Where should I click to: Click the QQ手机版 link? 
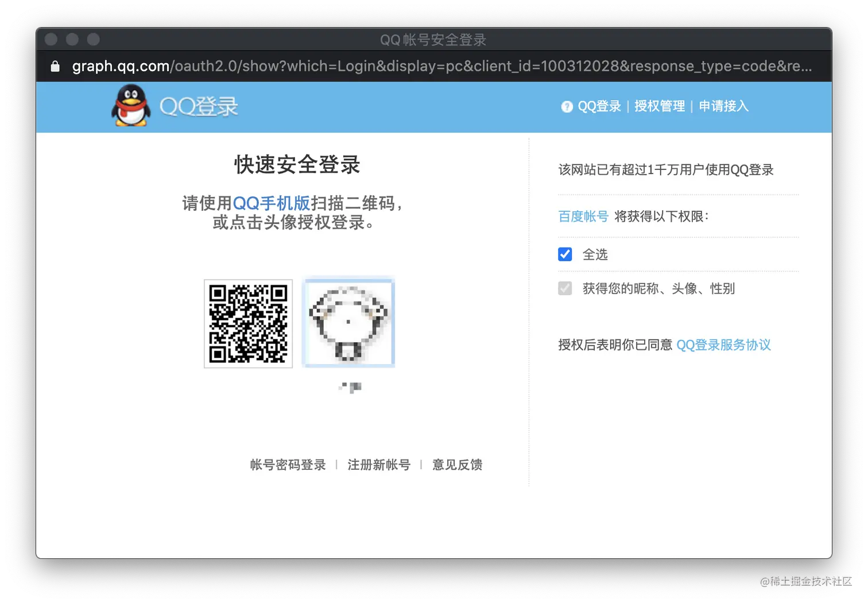click(x=271, y=203)
